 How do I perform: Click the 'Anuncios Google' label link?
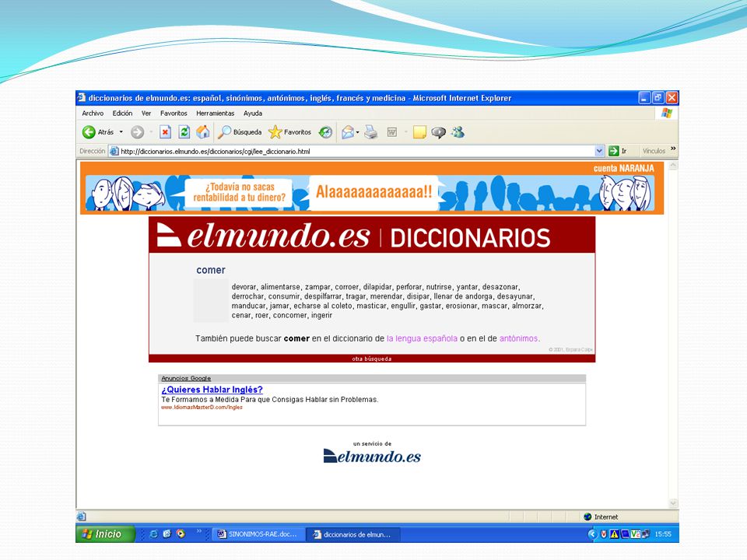(x=186, y=378)
